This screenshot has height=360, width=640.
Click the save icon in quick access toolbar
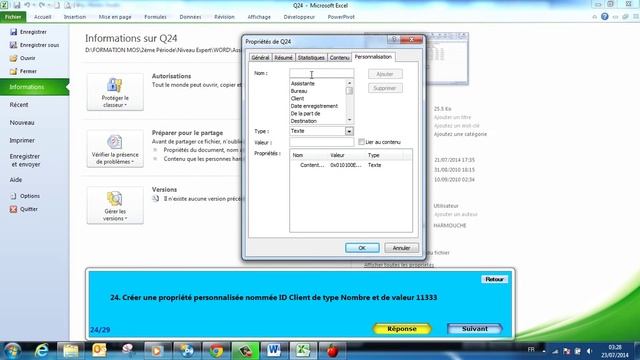(x=17, y=5)
